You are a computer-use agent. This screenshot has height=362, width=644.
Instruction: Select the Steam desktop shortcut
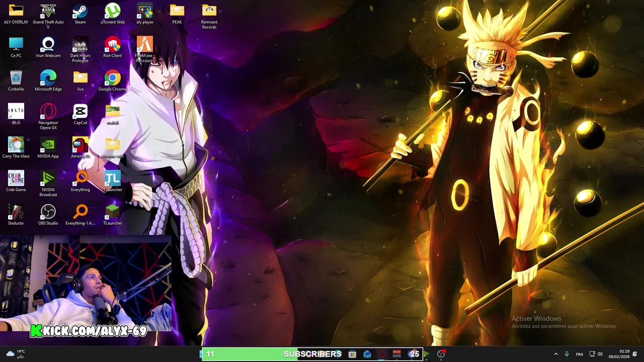[x=80, y=14]
